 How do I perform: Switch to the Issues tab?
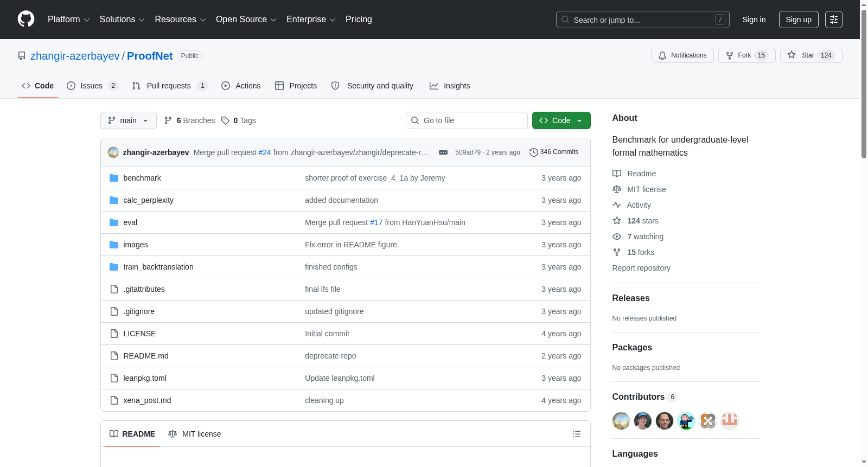pyautogui.click(x=92, y=86)
